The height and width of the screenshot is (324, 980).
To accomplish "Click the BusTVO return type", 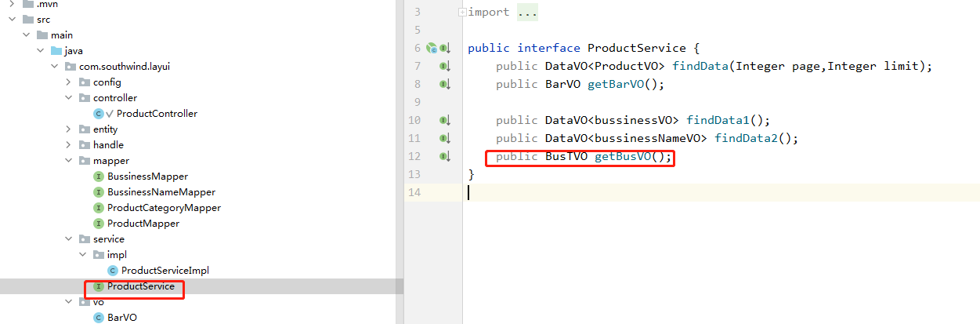I will tap(566, 157).
